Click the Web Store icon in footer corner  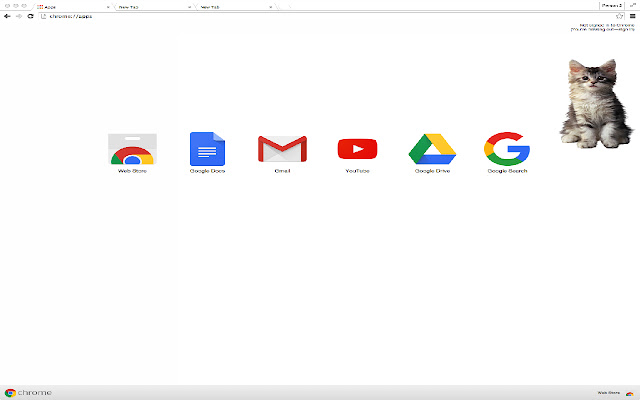[629, 393]
